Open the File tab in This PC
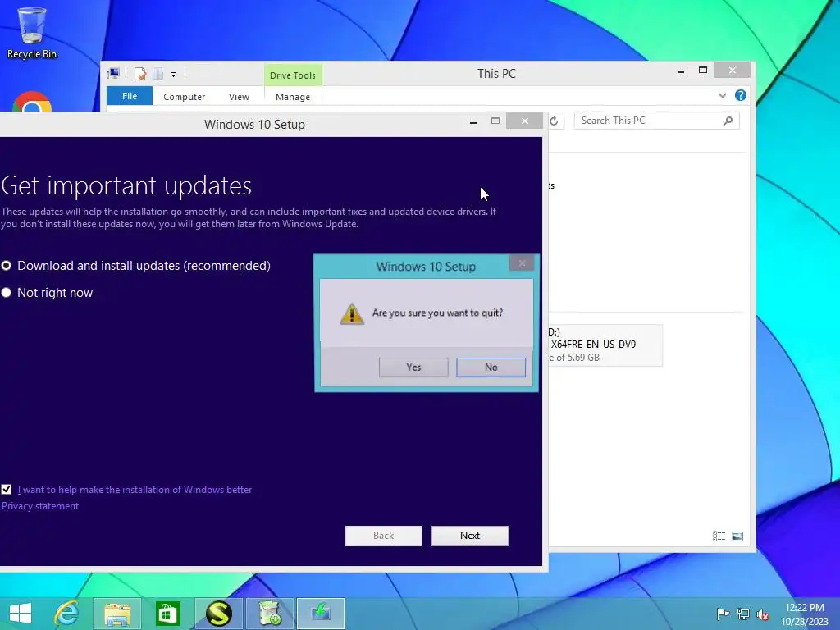 129,96
